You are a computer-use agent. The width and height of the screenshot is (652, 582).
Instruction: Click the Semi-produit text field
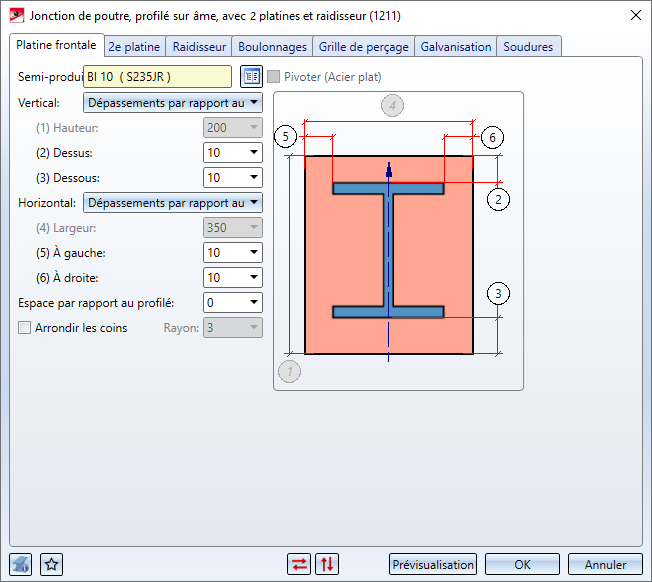click(x=157, y=76)
